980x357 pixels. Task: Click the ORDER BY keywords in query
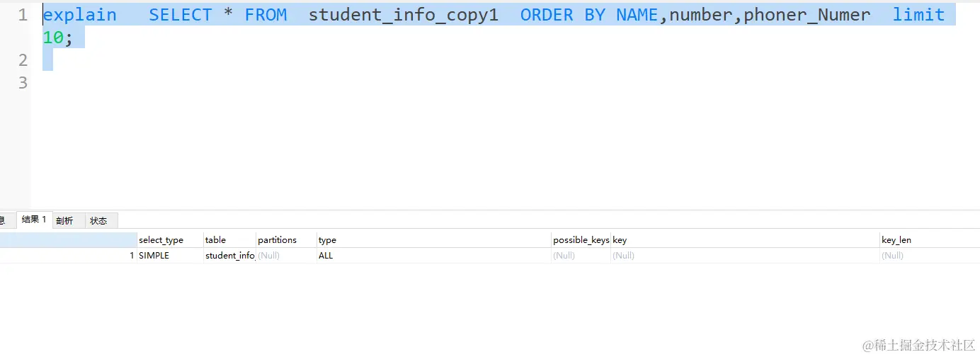[x=563, y=15]
